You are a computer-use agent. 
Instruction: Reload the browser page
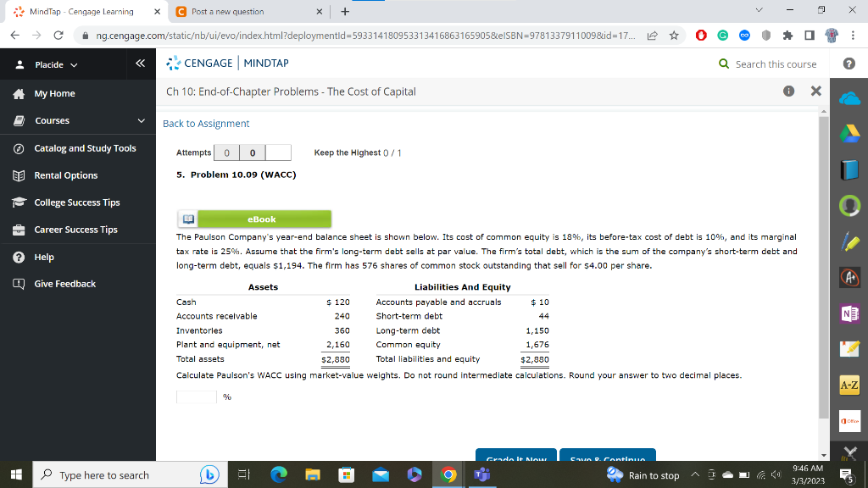point(58,36)
